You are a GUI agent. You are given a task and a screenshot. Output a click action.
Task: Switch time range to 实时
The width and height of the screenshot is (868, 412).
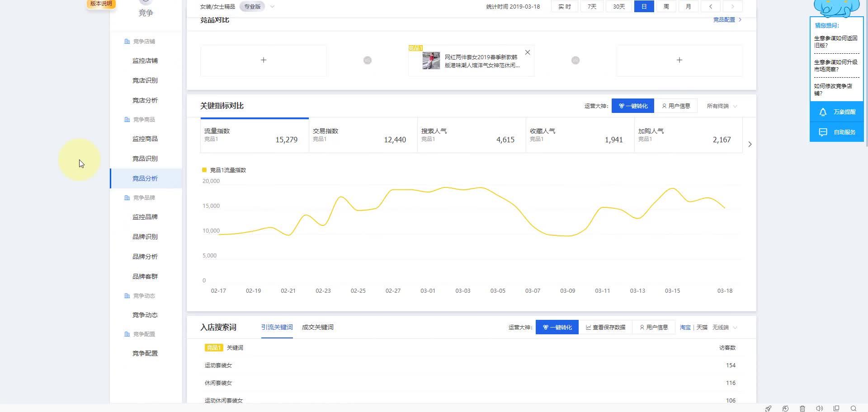564,7
